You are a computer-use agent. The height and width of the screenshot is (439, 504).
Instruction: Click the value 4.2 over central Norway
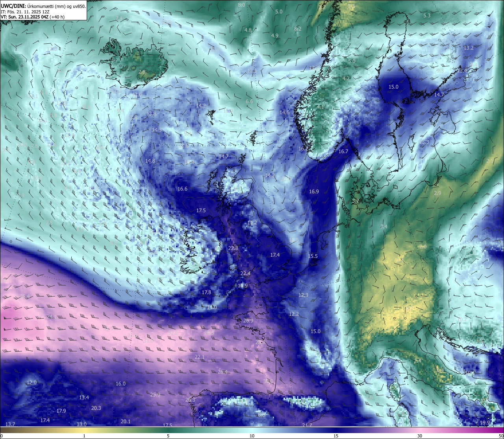pyautogui.click(x=346, y=79)
